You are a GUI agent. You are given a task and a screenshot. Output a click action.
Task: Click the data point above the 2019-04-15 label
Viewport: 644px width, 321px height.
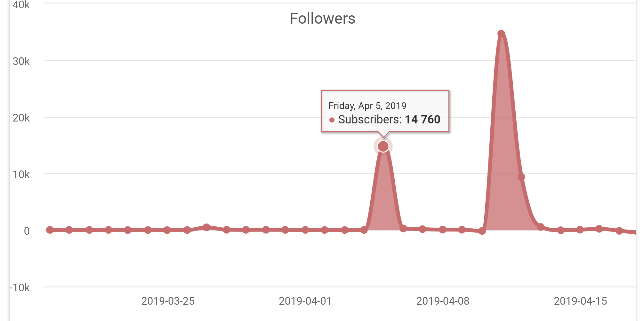pos(580,230)
